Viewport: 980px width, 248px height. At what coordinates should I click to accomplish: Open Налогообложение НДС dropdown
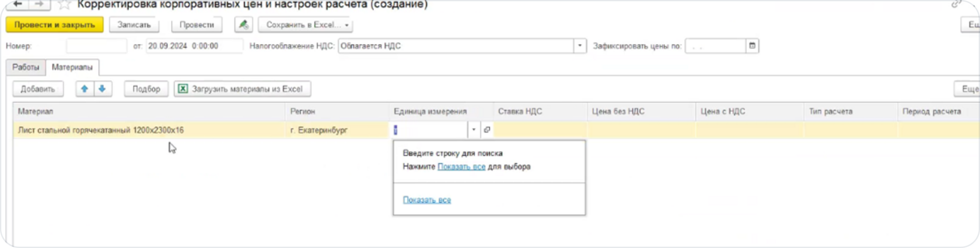point(579,46)
